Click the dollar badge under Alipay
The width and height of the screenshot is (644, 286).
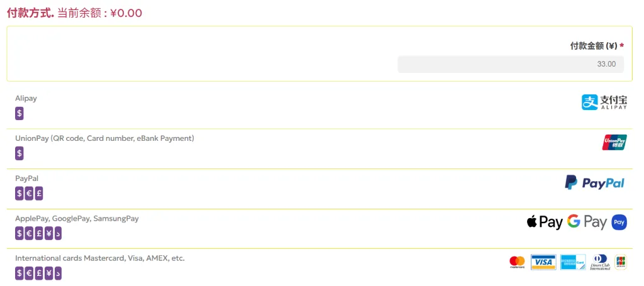click(19, 114)
